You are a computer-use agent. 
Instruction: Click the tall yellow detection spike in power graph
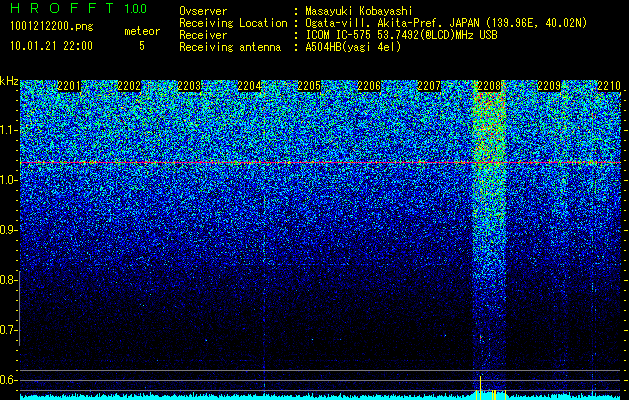(x=480, y=388)
